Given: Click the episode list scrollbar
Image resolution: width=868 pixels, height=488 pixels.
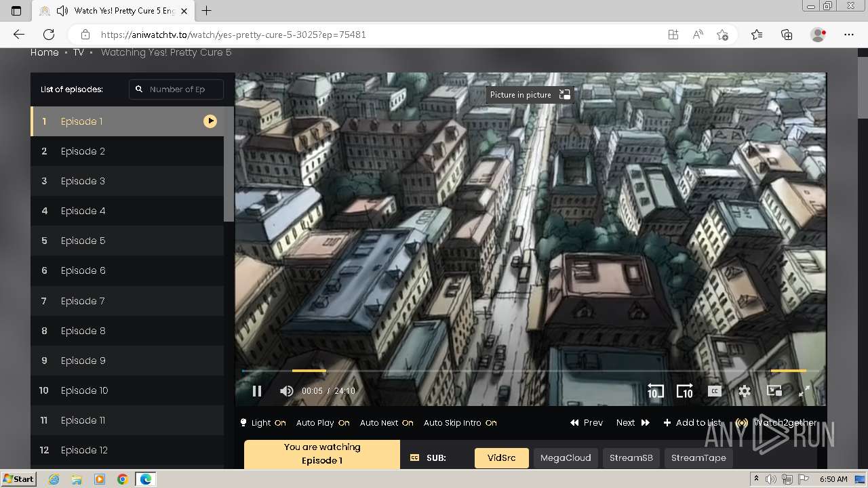Looking at the screenshot, I should coord(229,164).
